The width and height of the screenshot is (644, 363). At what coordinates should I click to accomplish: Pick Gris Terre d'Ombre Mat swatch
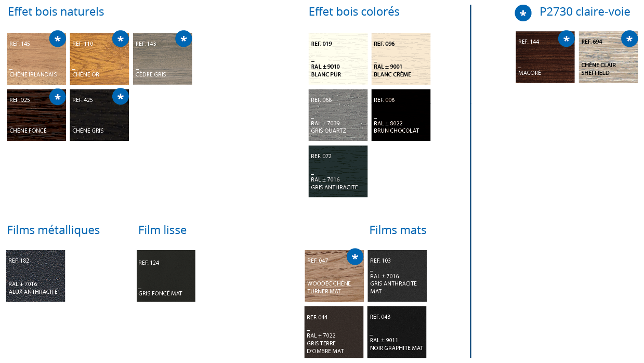(334, 332)
